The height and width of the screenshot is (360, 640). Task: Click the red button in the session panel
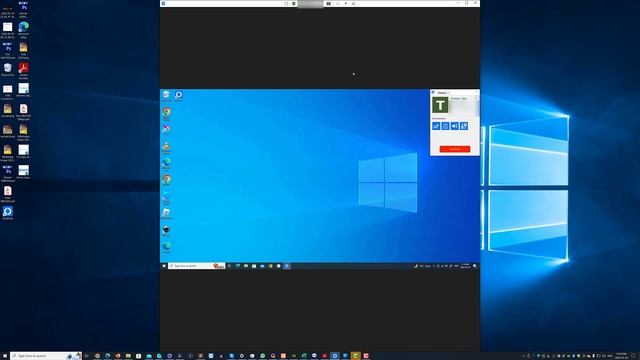[x=455, y=149]
